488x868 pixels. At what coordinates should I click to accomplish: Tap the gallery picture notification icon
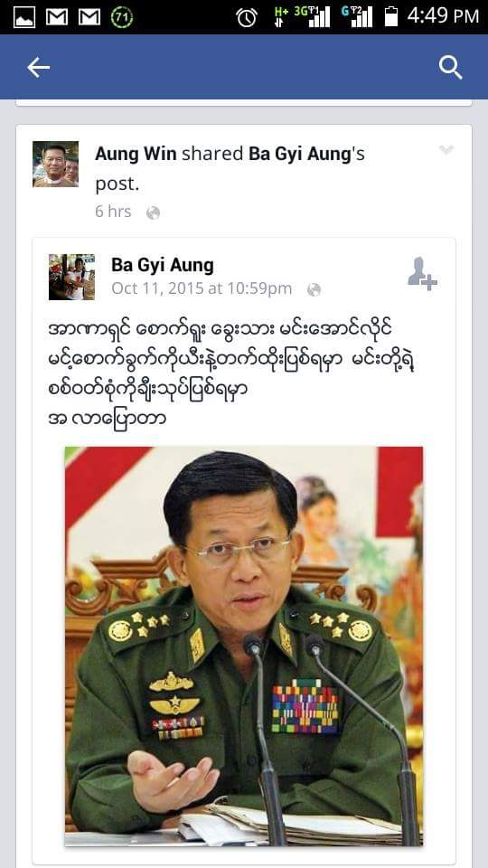click(x=23, y=17)
